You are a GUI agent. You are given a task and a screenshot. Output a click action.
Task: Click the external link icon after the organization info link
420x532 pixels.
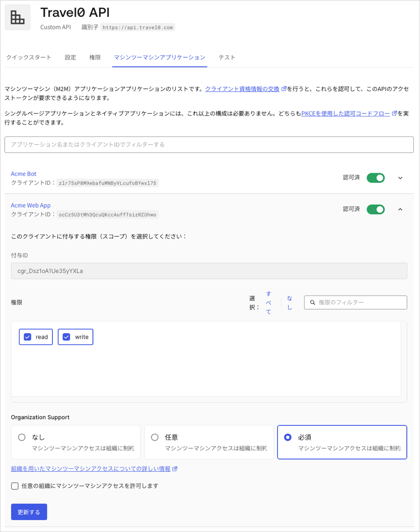(174, 468)
